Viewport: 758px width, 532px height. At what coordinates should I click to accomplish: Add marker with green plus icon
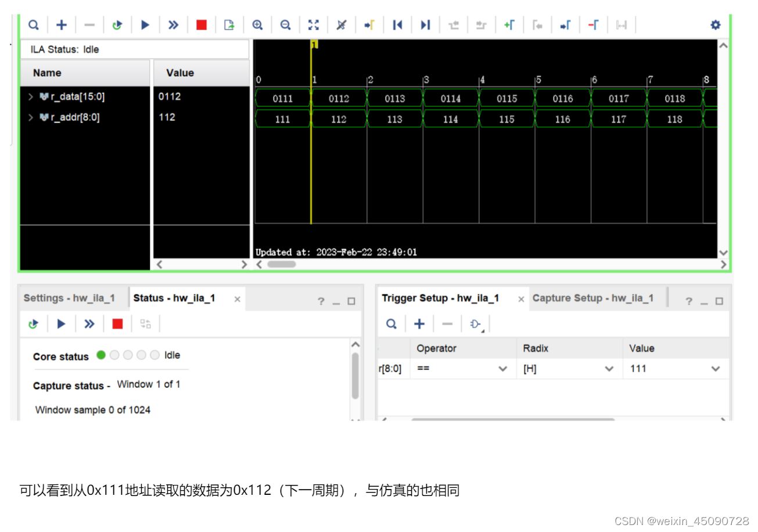coord(509,25)
